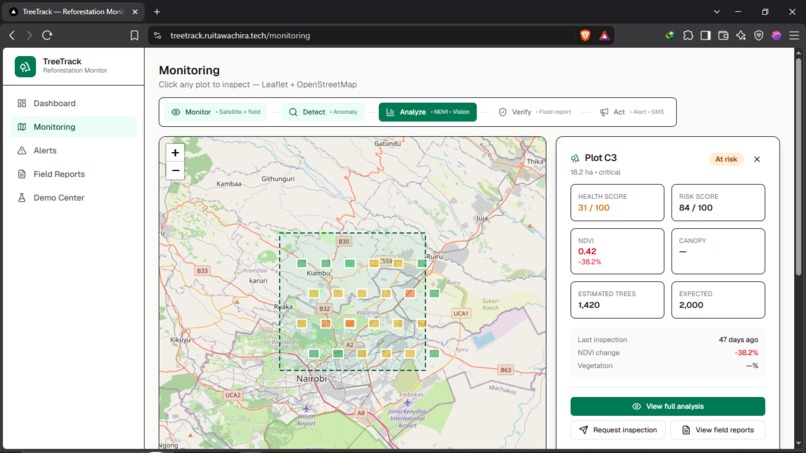Image resolution: width=806 pixels, height=453 pixels.
Task: Click the eye icon in View full analysis
Action: coord(636,406)
